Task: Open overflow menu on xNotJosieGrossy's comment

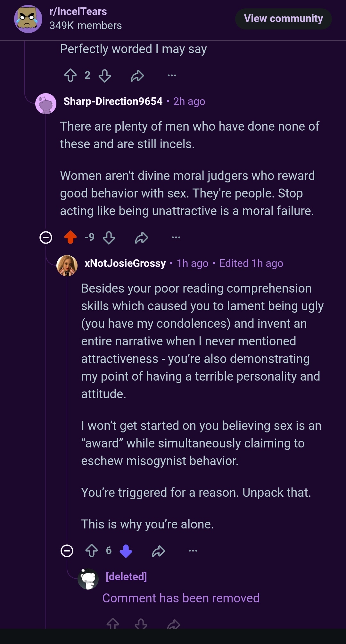Action: point(193,551)
